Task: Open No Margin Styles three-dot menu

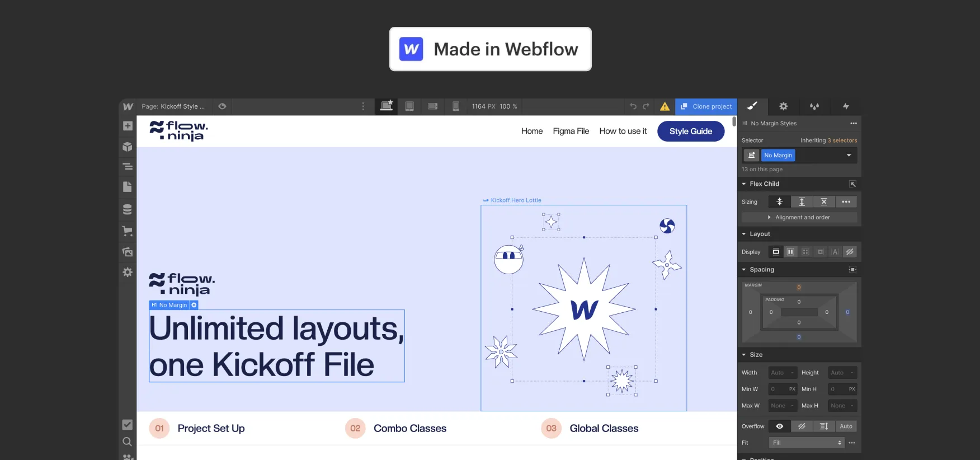Action: click(x=854, y=123)
